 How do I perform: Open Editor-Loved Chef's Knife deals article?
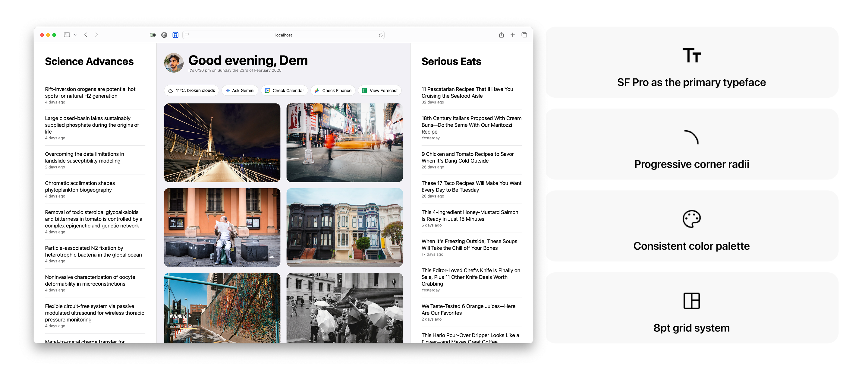(471, 280)
